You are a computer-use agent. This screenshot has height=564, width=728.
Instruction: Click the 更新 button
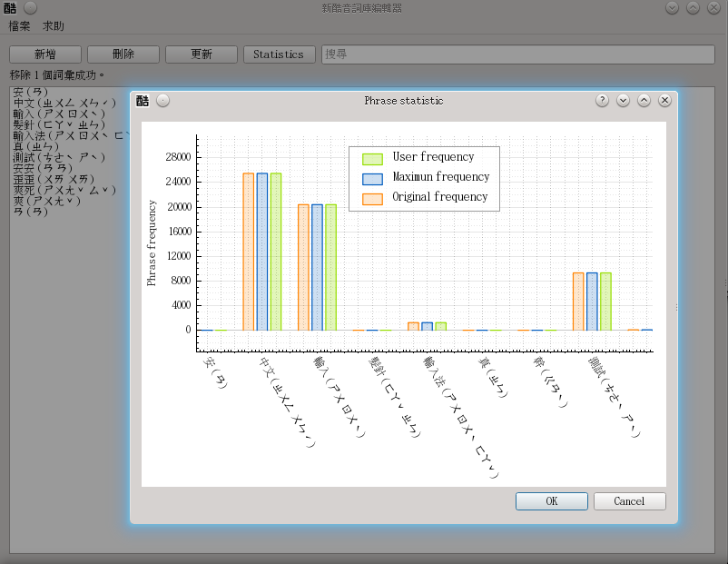click(x=201, y=54)
